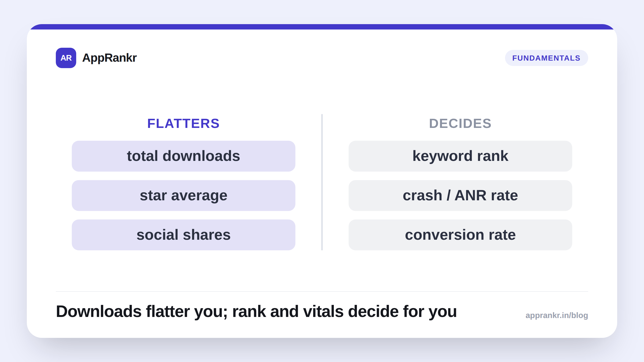Click the AppRankr brand name
644x362 pixels.
pyautogui.click(x=109, y=58)
